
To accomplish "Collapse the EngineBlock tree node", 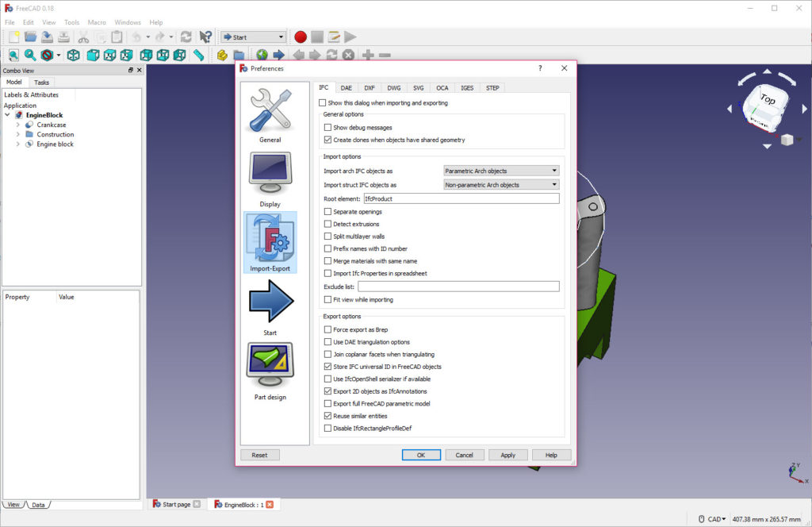I will [7, 115].
